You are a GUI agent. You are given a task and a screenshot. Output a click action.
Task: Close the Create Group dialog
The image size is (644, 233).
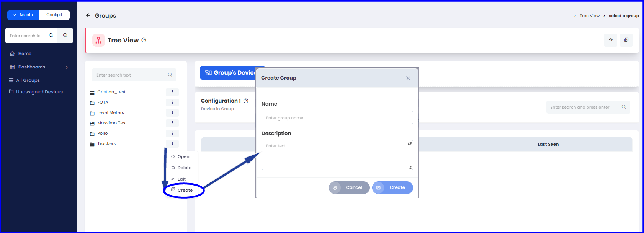(x=408, y=78)
